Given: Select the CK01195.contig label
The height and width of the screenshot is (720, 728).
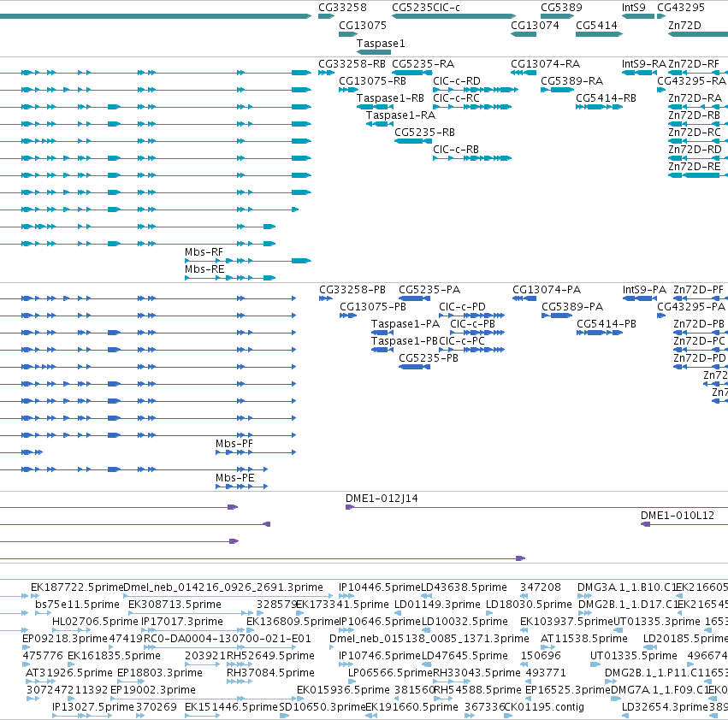Looking at the screenshot, I should pyautogui.click(x=544, y=707).
